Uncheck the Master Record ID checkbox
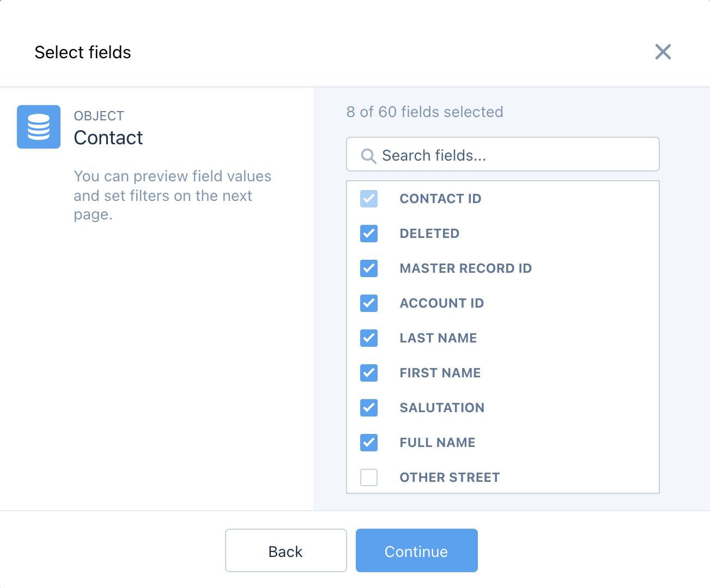The width and height of the screenshot is (710, 588). (369, 268)
